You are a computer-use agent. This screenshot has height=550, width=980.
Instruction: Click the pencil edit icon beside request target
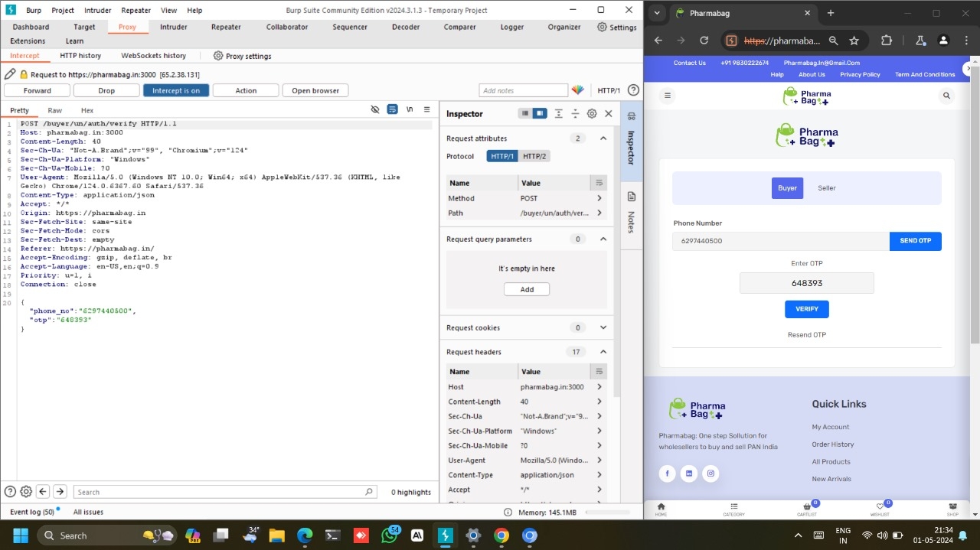click(x=10, y=74)
